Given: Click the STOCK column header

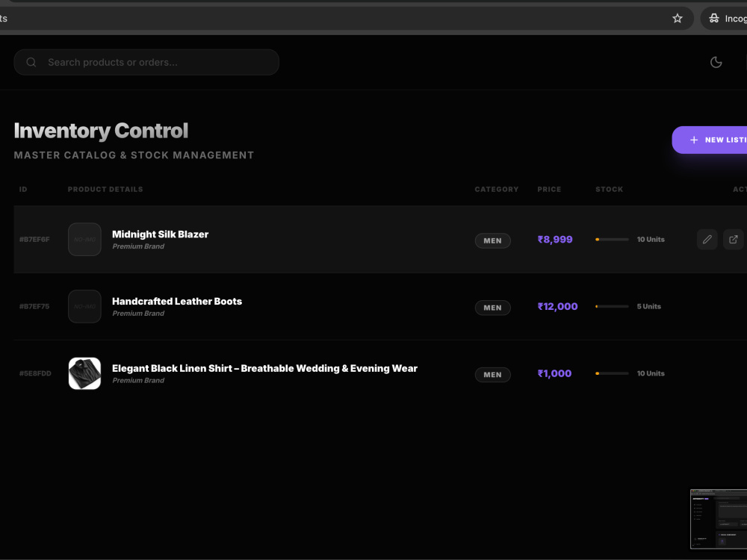Looking at the screenshot, I should point(610,190).
